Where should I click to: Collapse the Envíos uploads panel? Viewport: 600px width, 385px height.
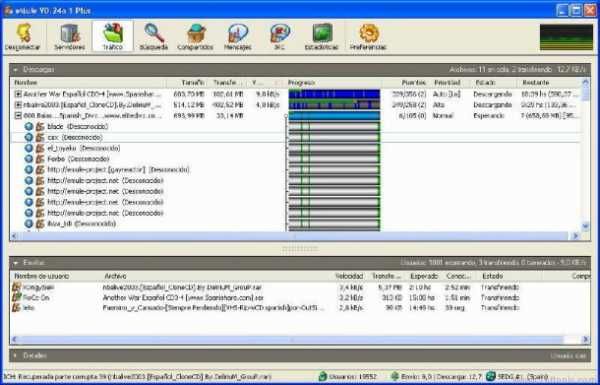(x=16, y=263)
